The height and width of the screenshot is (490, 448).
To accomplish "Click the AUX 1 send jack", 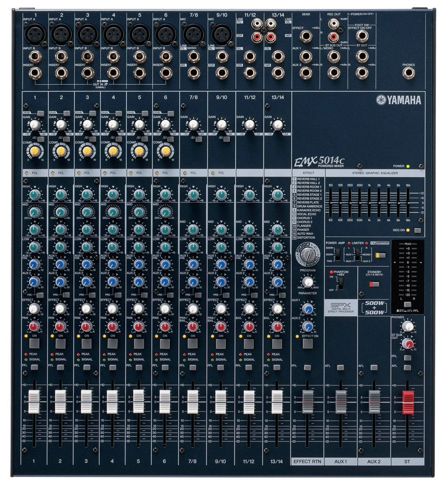I will point(306,56).
